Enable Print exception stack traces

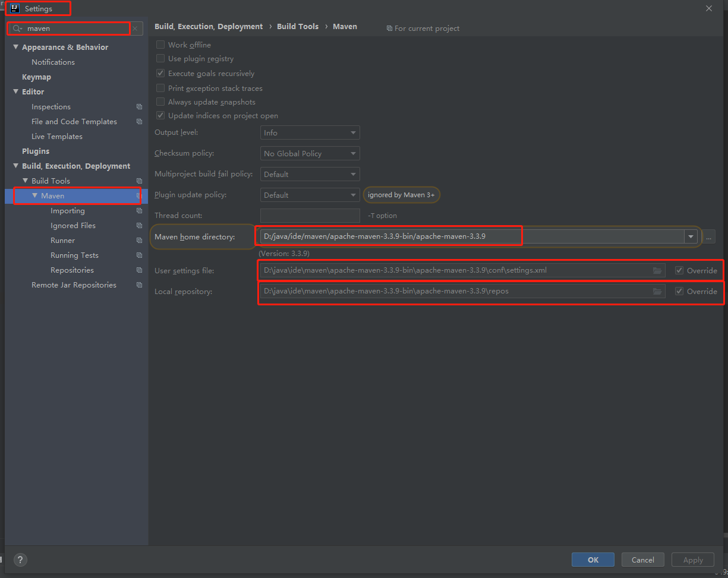click(x=160, y=89)
